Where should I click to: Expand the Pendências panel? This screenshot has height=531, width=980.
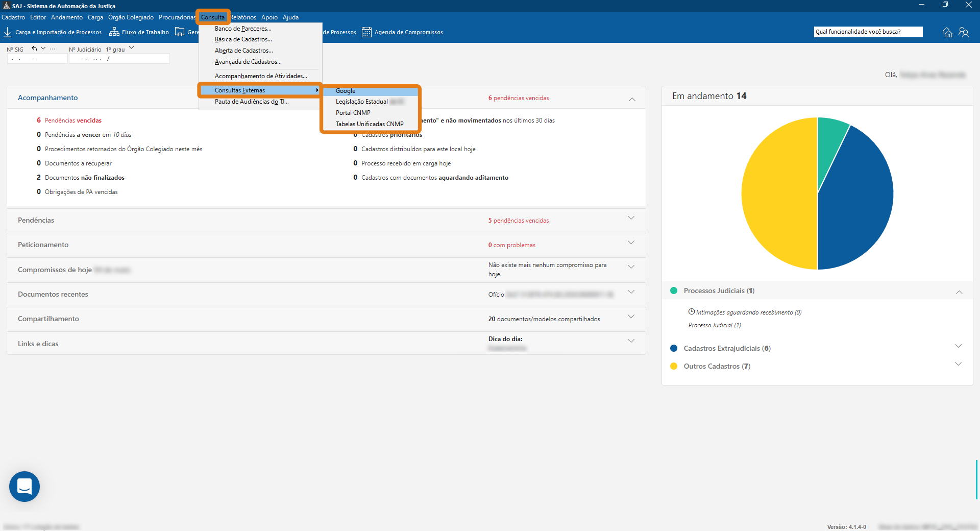(631, 218)
